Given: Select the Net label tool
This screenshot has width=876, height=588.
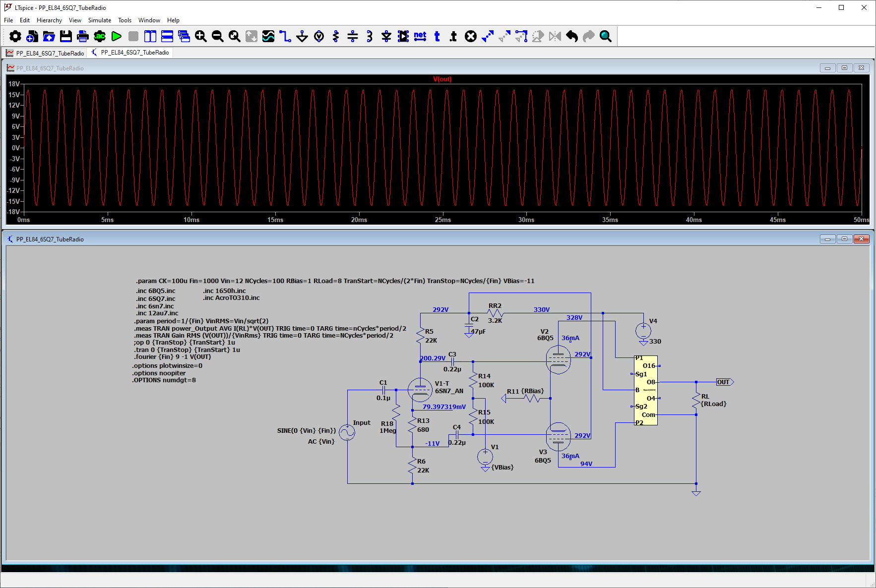Looking at the screenshot, I should pos(420,36).
